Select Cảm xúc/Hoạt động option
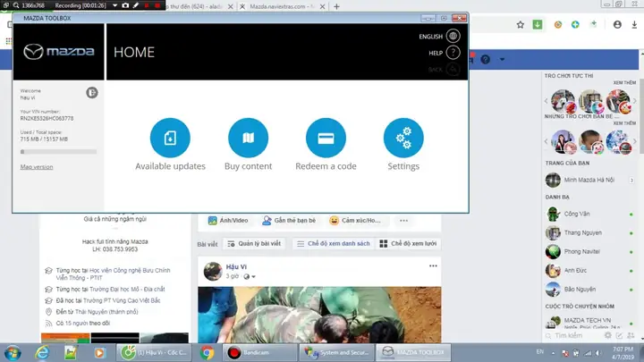The width and height of the screenshot is (644, 362). 355,220
